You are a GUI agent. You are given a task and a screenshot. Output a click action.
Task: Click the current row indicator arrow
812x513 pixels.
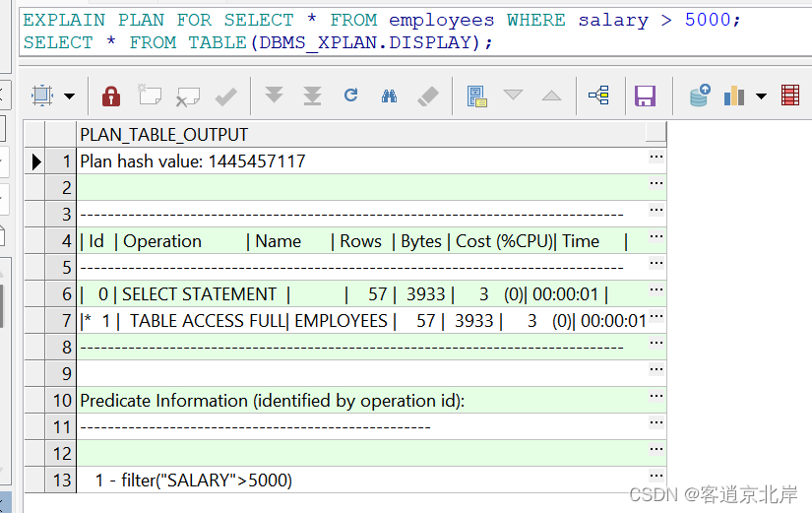click(35, 161)
